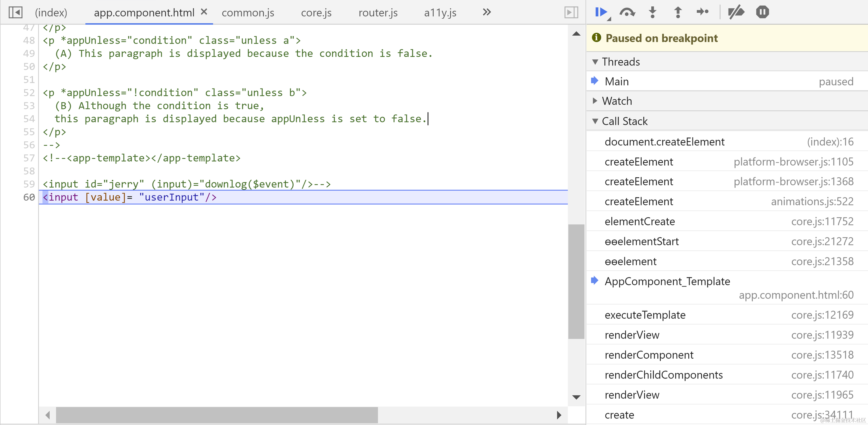
Task: Click the Step out of current function icon
Action: click(x=678, y=12)
